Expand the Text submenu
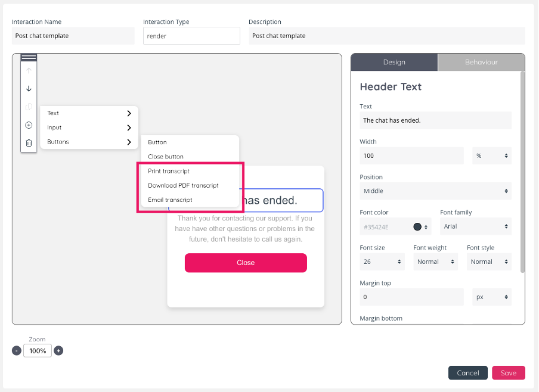The image size is (539, 392). (x=89, y=113)
